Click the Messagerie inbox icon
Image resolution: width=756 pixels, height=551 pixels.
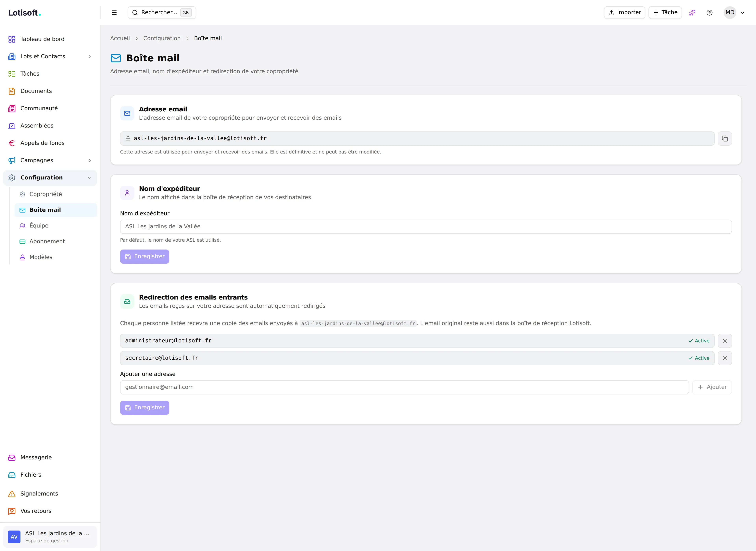12,458
